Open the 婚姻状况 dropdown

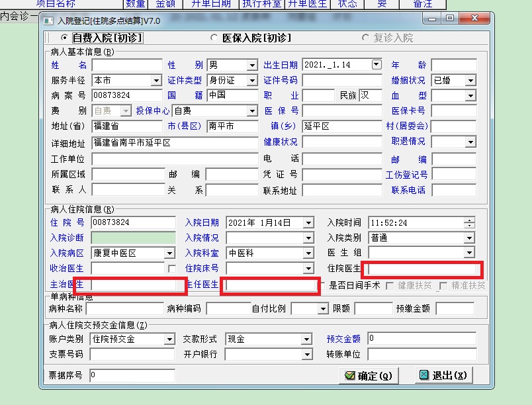coord(470,81)
